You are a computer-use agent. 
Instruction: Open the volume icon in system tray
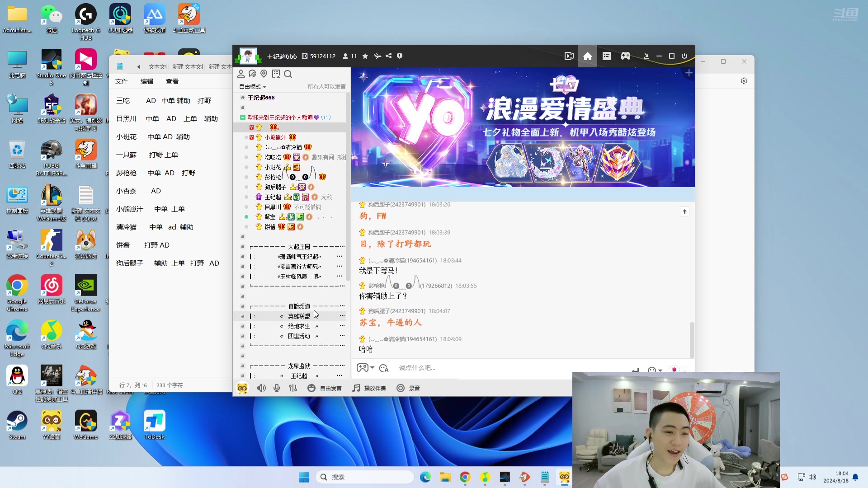coord(812,477)
